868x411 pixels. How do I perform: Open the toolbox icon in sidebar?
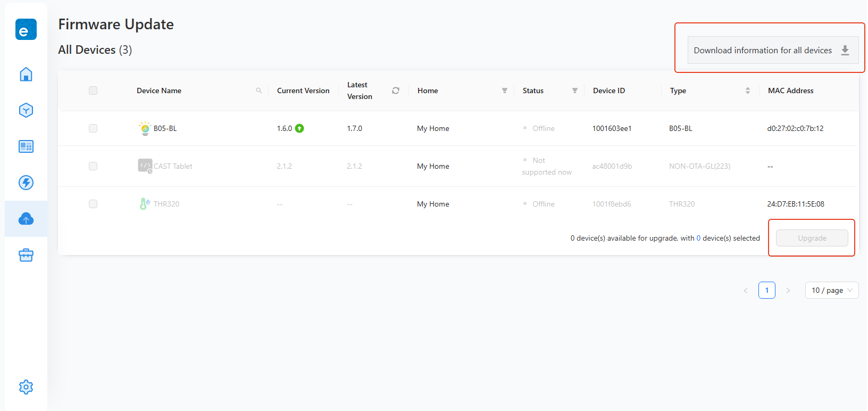[x=26, y=255]
